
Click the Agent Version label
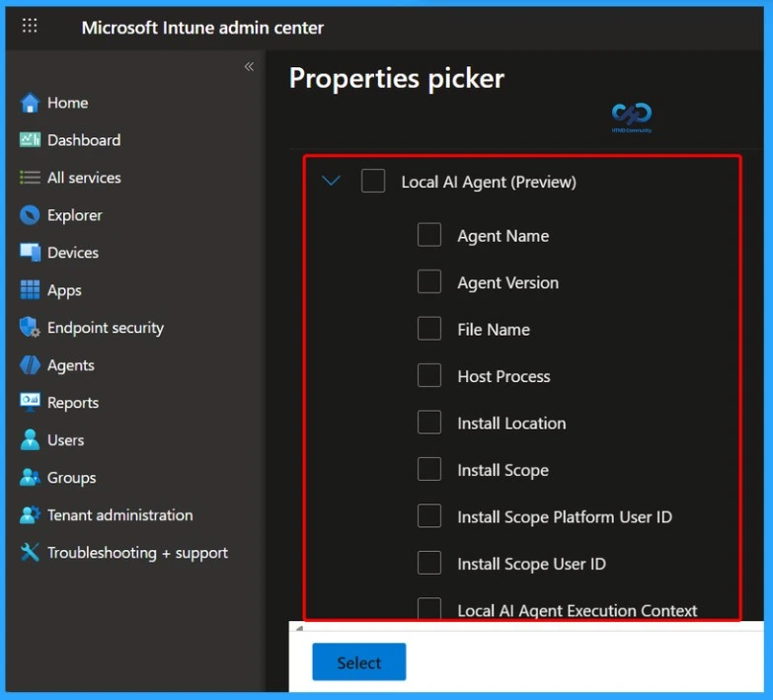[507, 283]
